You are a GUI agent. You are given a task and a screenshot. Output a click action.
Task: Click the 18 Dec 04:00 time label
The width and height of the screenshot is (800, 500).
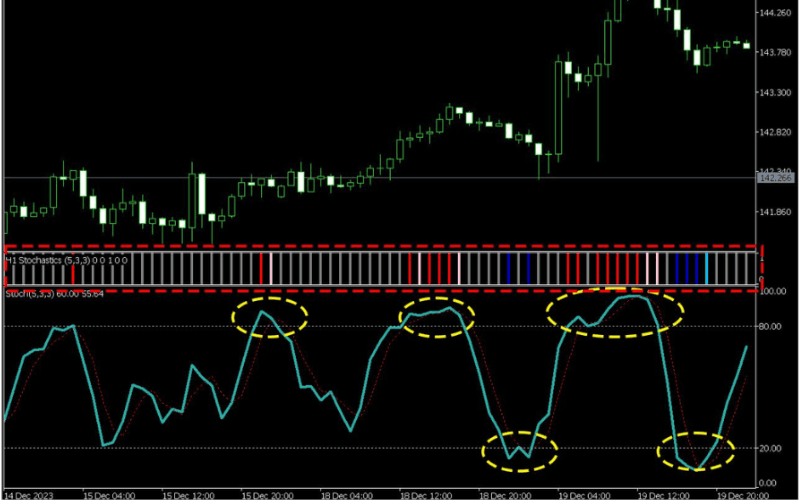tap(346, 495)
